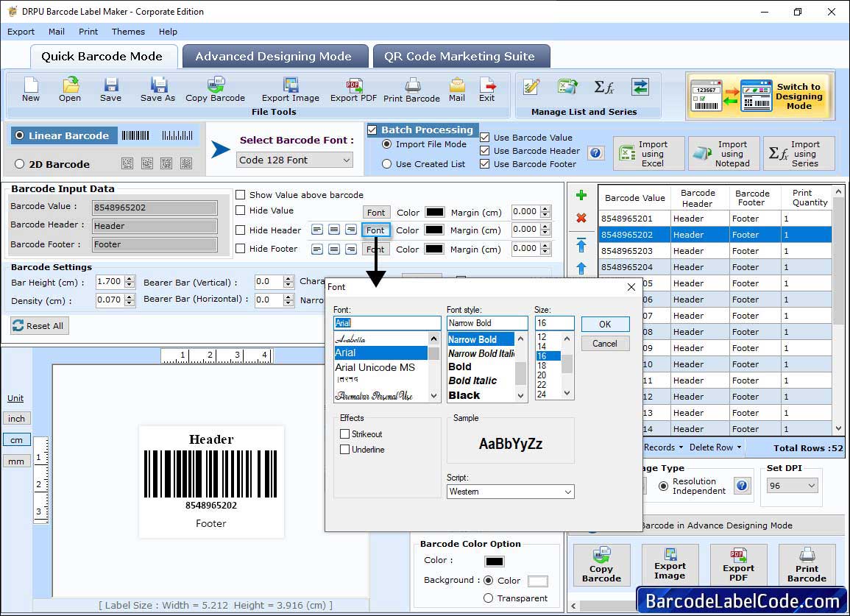Screen dimensions: 850x616
Task: Click the Copy Barcode toolbar icon
Action: coord(215,90)
